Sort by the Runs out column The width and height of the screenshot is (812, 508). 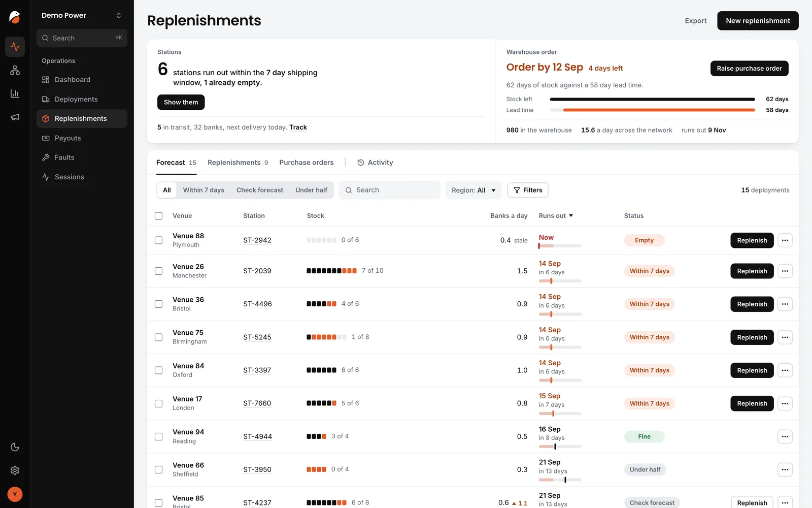[x=556, y=216]
